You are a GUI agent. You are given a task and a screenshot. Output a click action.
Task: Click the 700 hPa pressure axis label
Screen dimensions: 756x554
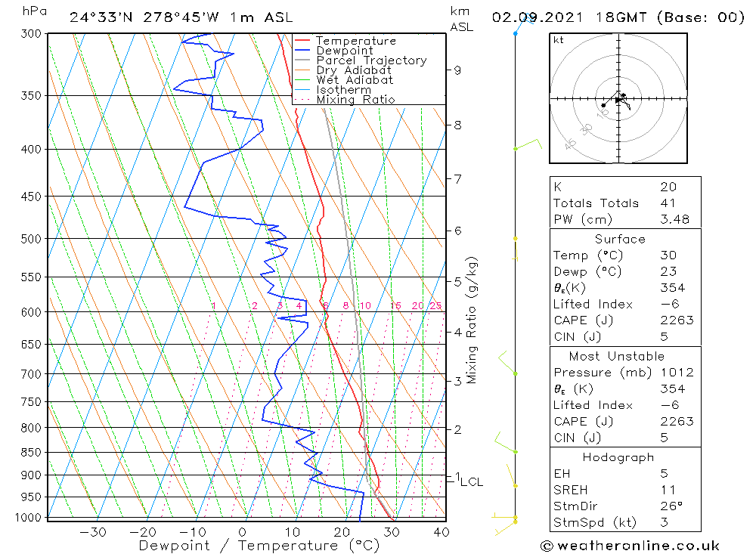pos(31,374)
